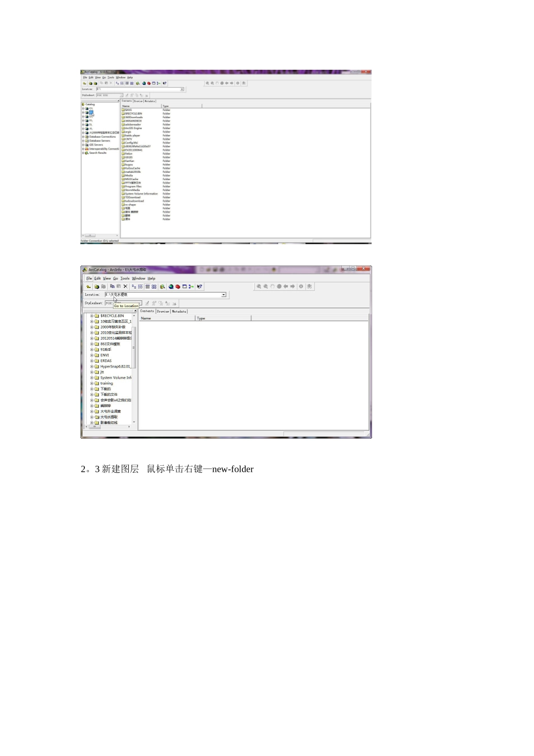The height and width of the screenshot is (756, 534).
Task: Switch to Metadata tab in lower window
Action: (x=179, y=311)
